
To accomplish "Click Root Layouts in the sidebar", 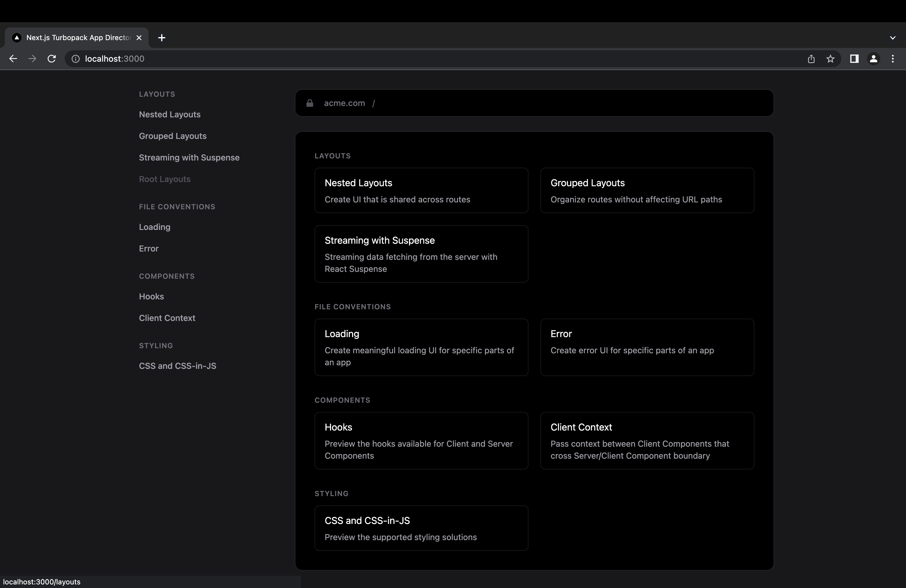I will tap(165, 179).
